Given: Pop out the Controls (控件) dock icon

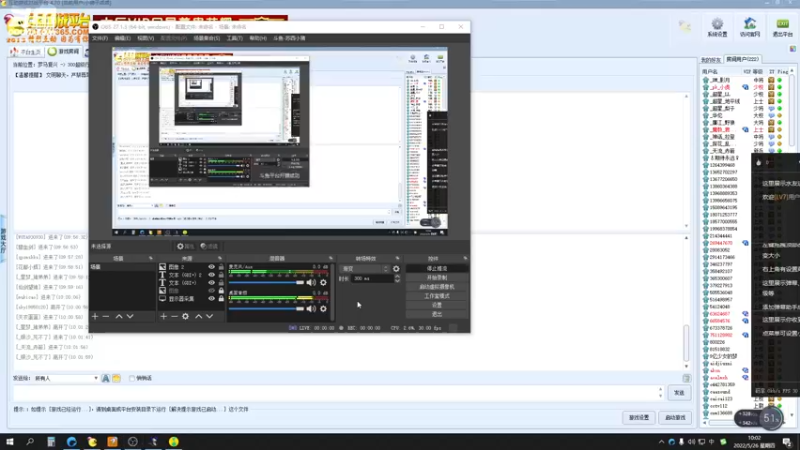Looking at the screenshot, I should click(465, 258).
